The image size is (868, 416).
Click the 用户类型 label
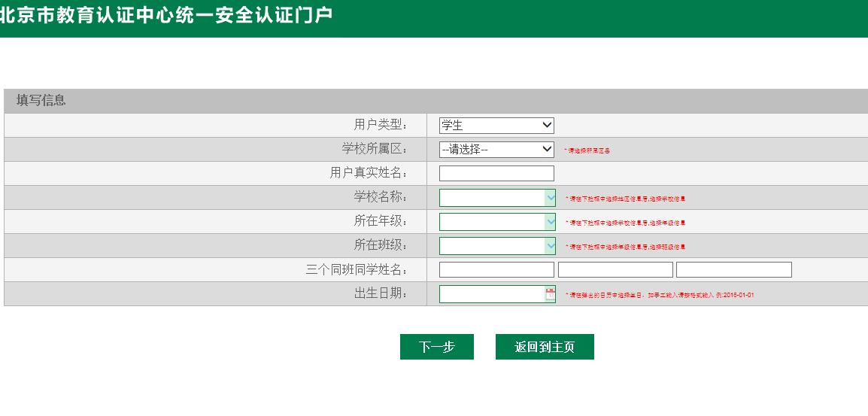(x=381, y=125)
